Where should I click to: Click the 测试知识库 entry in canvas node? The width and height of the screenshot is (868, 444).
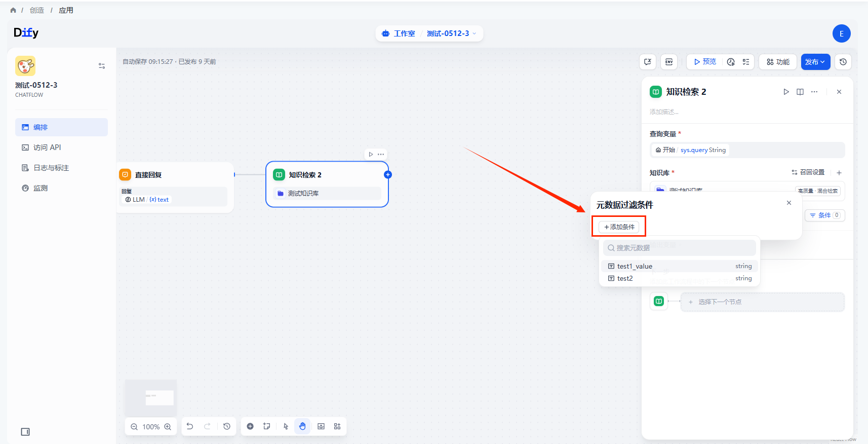pyautogui.click(x=327, y=194)
